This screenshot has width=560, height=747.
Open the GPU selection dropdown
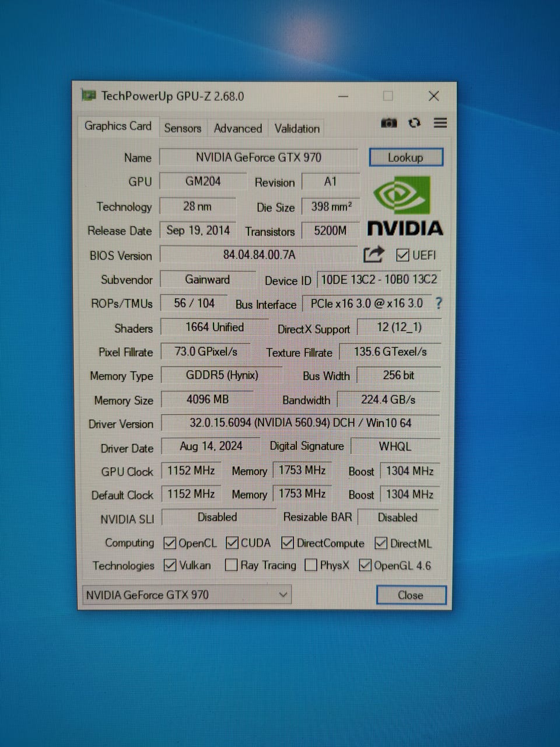187,595
